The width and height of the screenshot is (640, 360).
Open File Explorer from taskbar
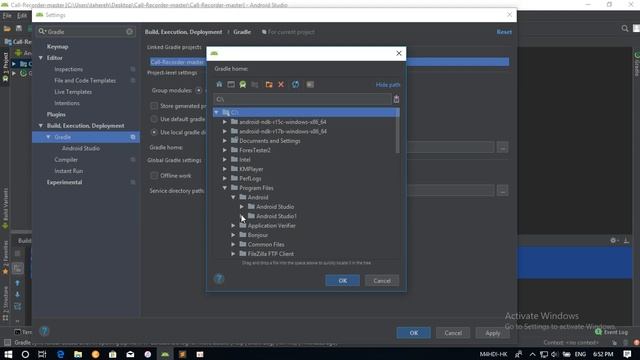coord(78,354)
